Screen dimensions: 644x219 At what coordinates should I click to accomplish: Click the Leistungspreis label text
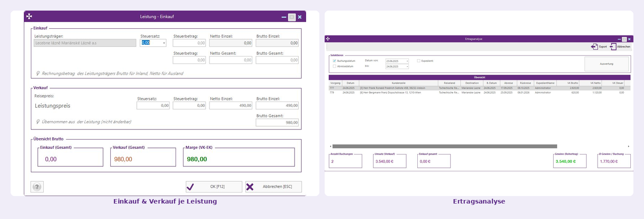52,106
